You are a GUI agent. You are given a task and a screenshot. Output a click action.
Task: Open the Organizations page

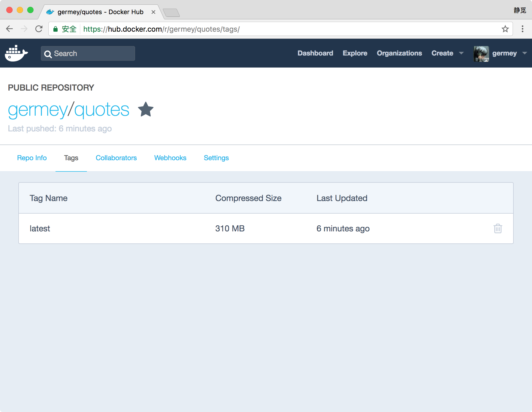click(x=399, y=53)
